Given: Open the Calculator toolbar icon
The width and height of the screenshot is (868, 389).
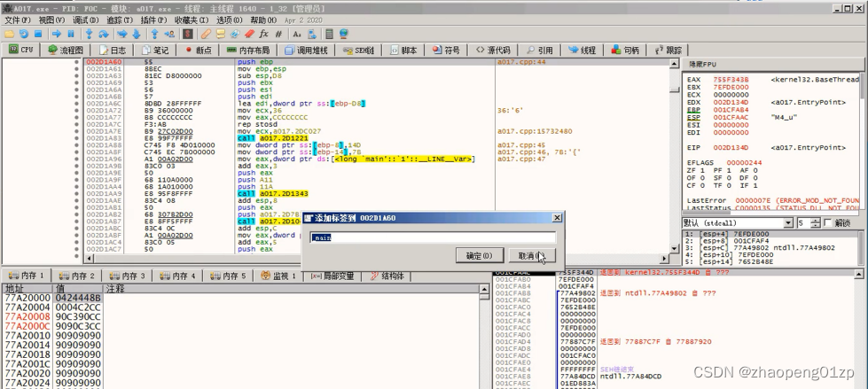Looking at the screenshot, I should (x=329, y=35).
